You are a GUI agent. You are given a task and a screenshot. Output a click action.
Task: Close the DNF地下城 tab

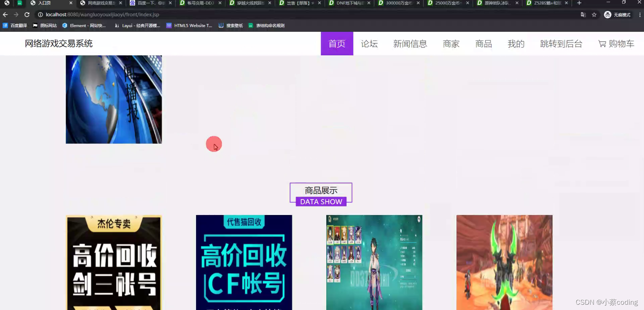click(369, 3)
